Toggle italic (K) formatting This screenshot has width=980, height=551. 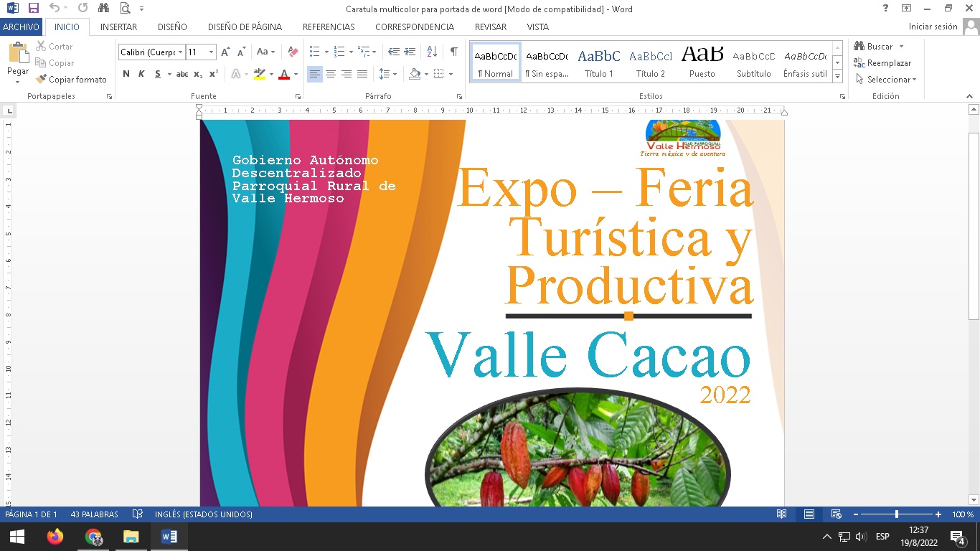click(141, 74)
